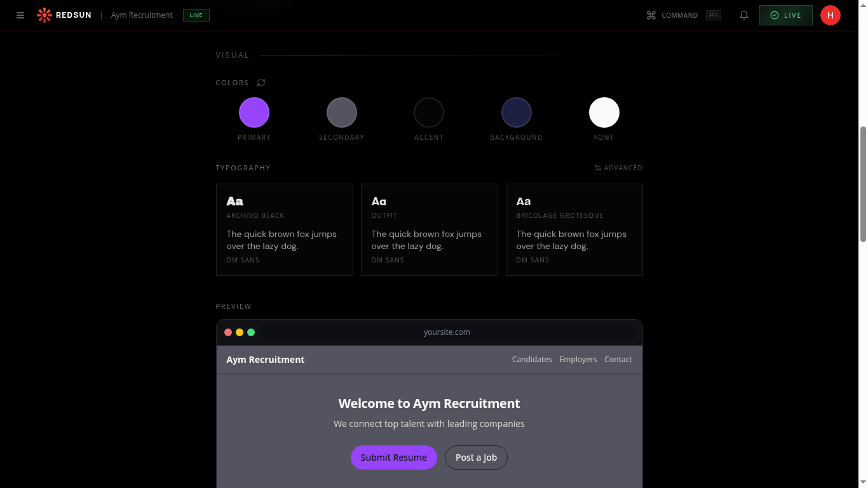
Task: Select Employers in the preview navigation
Action: [578, 359]
